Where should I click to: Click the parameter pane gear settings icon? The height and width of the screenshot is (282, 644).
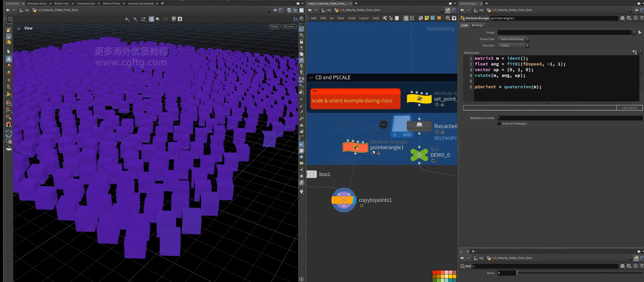[622, 18]
